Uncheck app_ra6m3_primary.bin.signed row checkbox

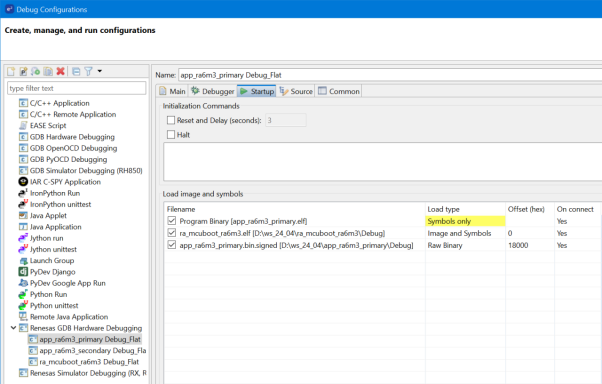[172, 245]
